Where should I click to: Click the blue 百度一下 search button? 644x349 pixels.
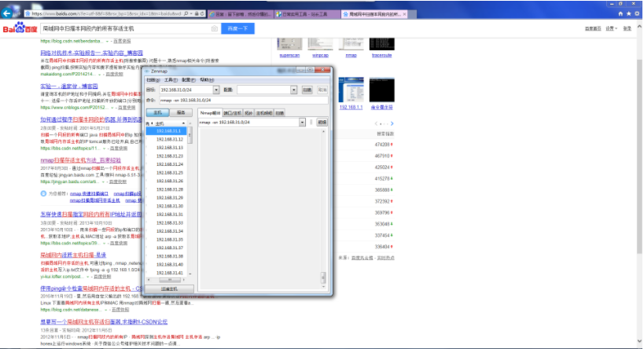click(237, 28)
